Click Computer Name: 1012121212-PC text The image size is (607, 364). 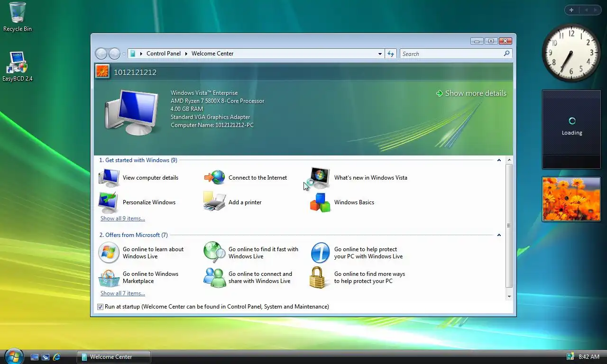click(x=212, y=125)
